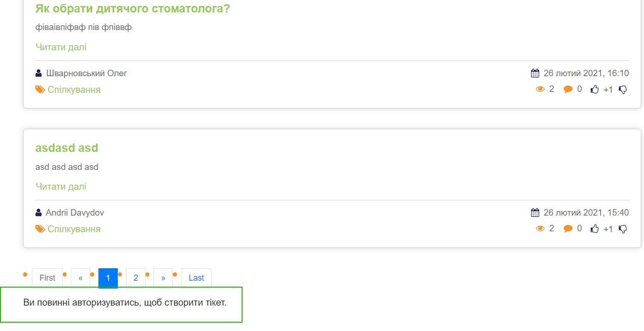Screen dimensions: 644x331
Task: View author Andrii Davydov
Action: coord(75,213)
